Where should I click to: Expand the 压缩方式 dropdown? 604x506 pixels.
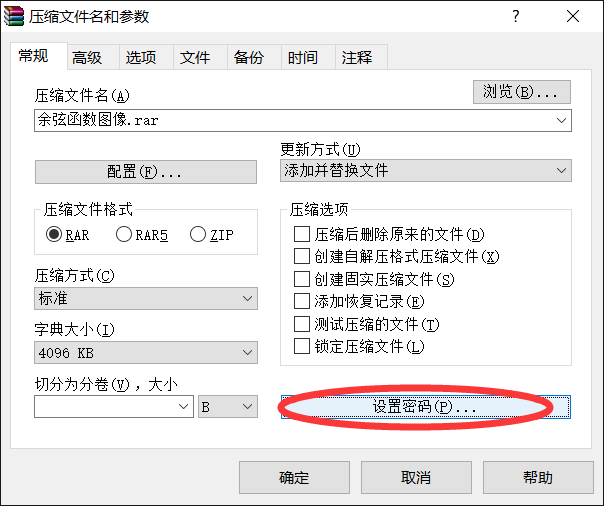point(145,298)
